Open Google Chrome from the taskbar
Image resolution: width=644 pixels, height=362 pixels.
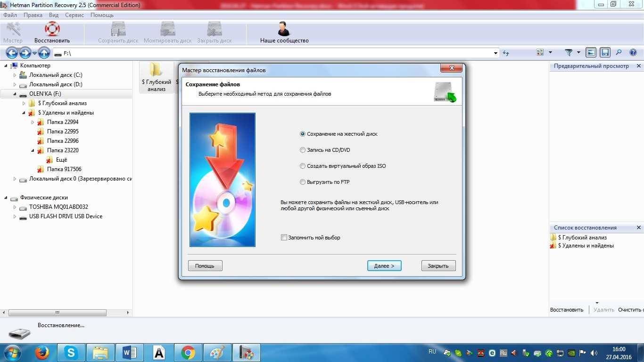click(x=188, y=353)
